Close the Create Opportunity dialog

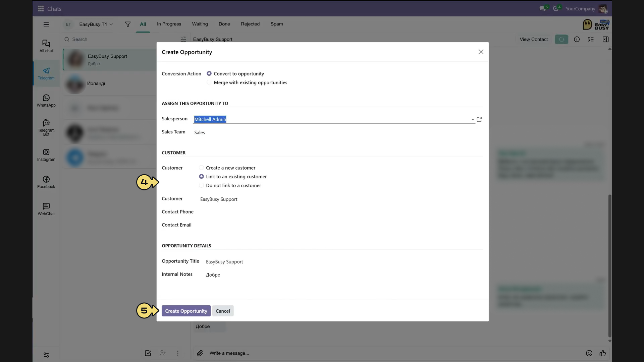pyautogui.click(x=481, y=52)
